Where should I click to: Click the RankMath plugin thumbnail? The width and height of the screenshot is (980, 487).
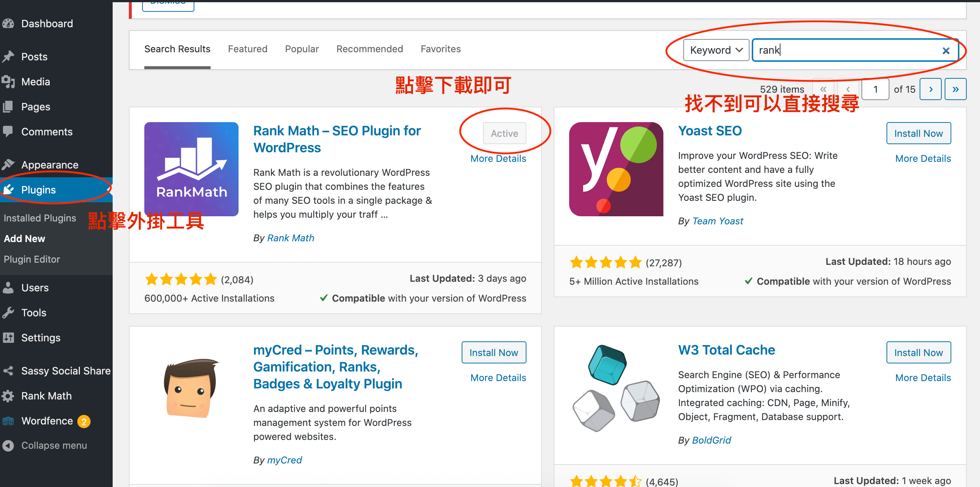pos(191,169)
